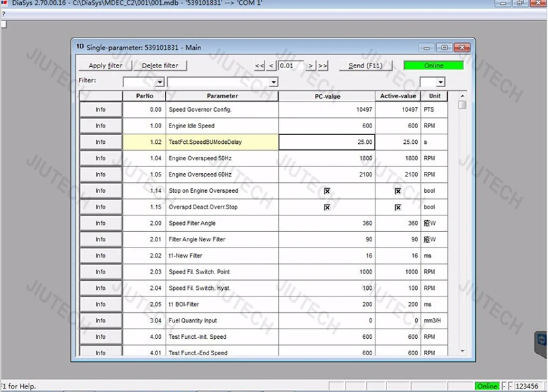Viewport: 548px width, 392px height.
Task: Jump back with the << stepper button
Action: tap(260, 65)
